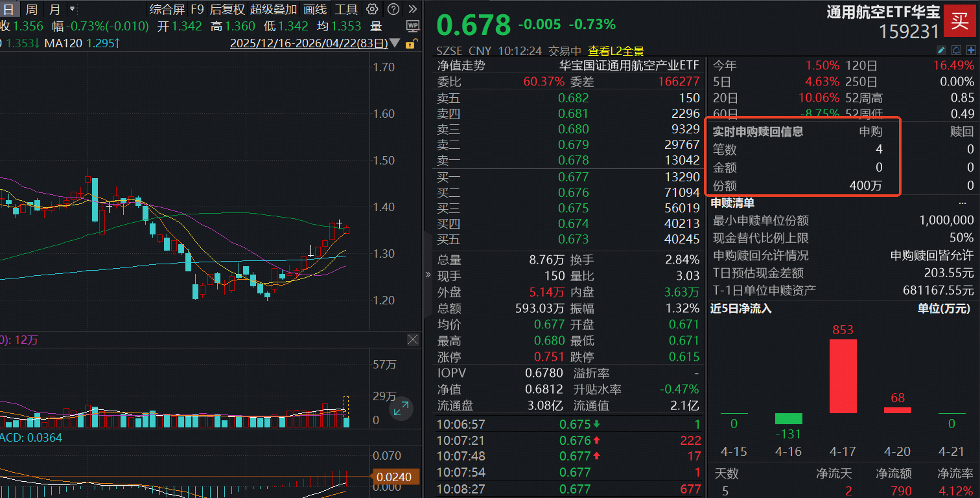980x498 pixels.
Task: Toggle the date range lock icon
Action: tap(410, 44)
